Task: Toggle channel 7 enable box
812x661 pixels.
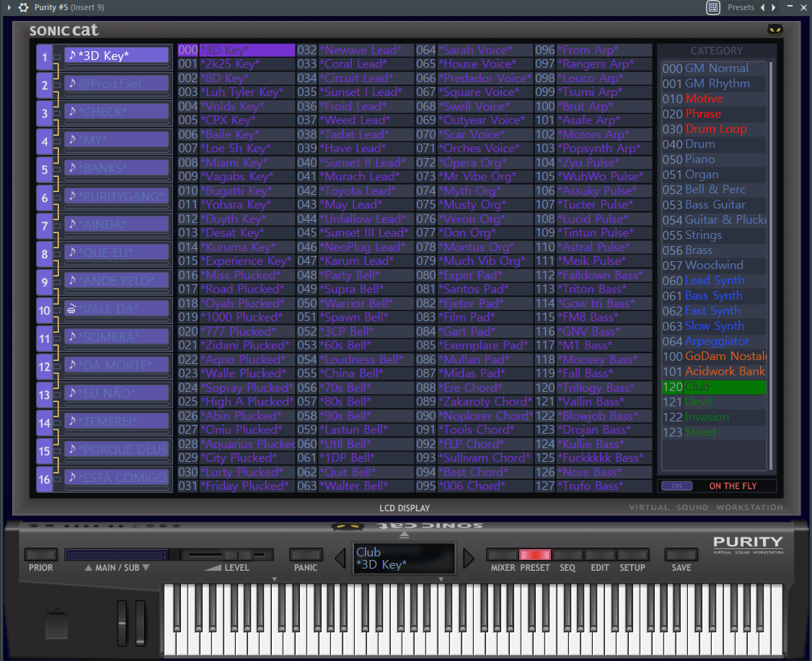Action: pos(57,226)
